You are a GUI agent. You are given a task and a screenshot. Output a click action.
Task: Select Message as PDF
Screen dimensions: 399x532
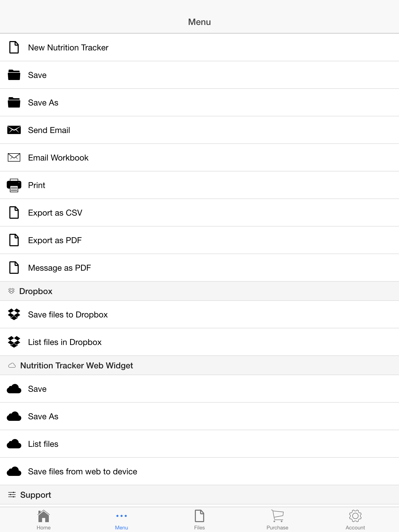pos(199,268)
